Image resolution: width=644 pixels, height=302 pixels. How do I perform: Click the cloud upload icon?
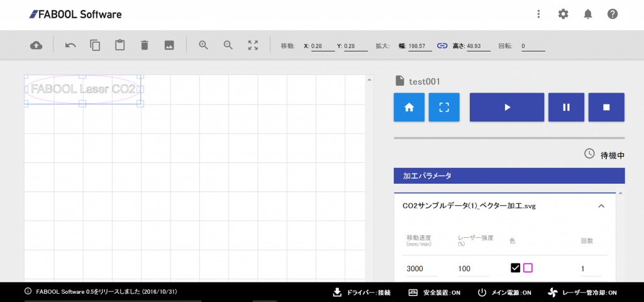[x=36, y=45]
